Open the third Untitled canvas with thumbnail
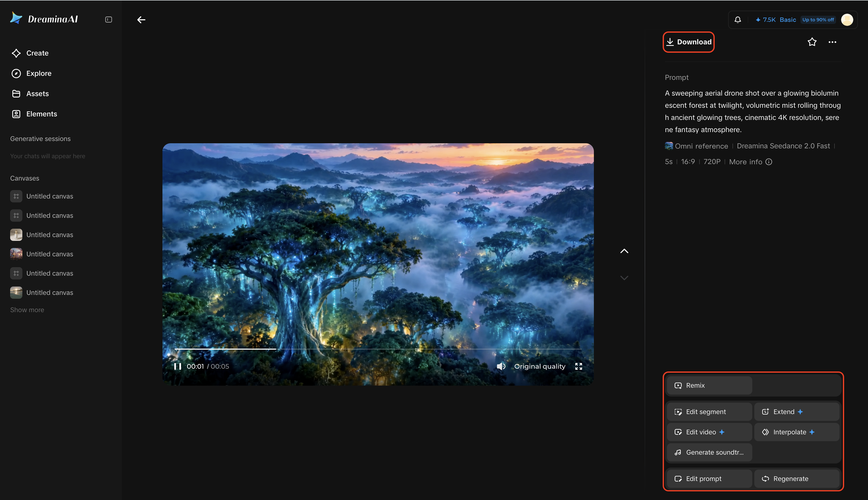This screenshot has height=500, width=868. [42, 235]
